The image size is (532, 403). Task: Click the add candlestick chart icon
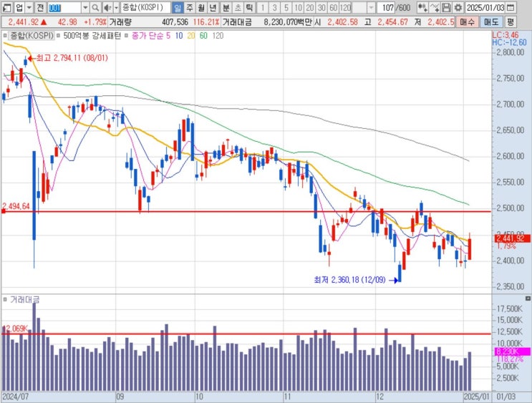click(x=422, y=7)
